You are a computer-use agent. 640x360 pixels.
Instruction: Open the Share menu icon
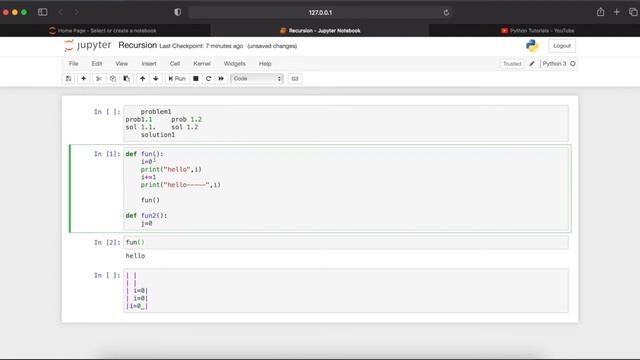coord(600,12)
